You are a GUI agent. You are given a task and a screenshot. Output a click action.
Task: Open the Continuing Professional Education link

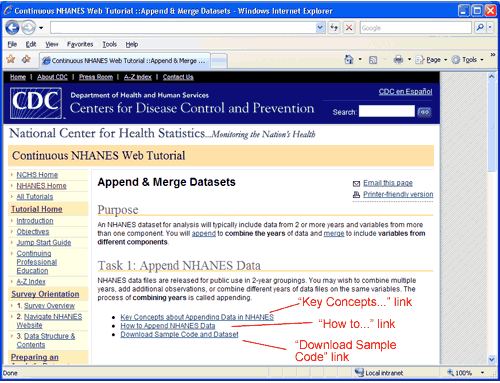[x=36, y=262]
